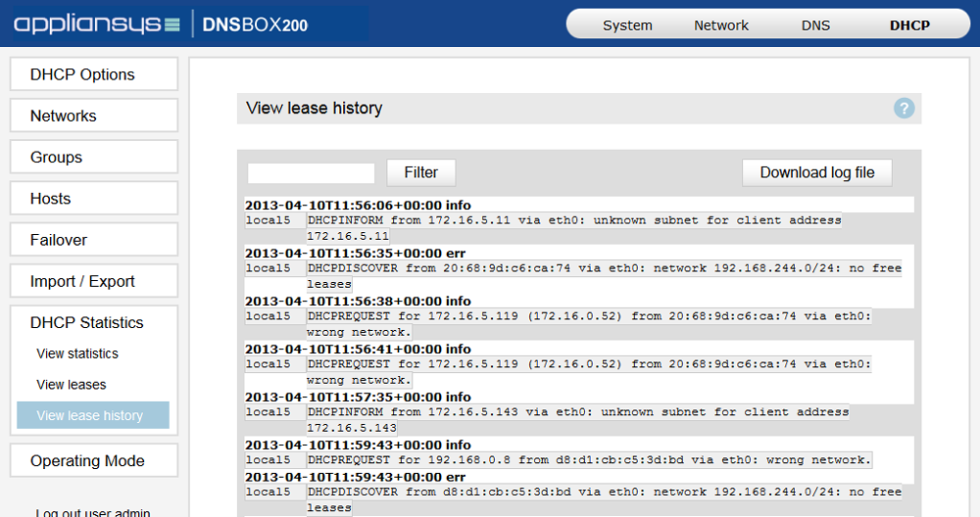980x517 pixels.
Task: Open the Groups section
Action: [x=94, y=157]
